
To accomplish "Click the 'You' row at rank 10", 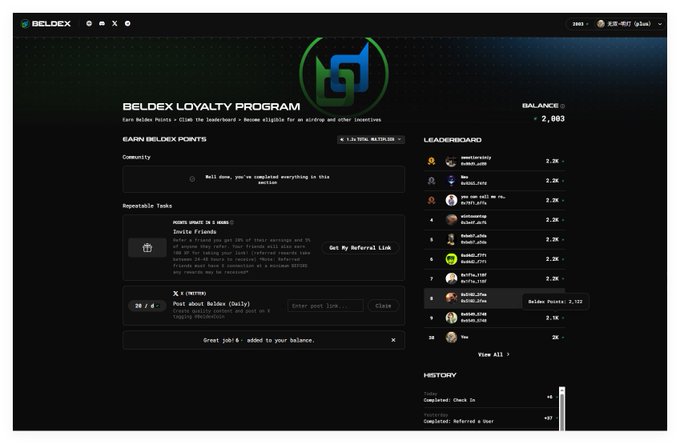I will pos(494,337).
